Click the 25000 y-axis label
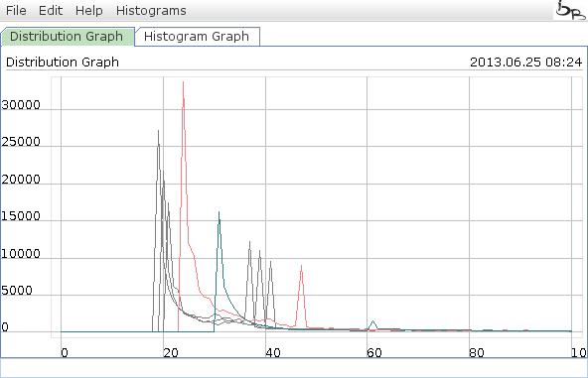This screenshot has height=378, width=588. click(x=21, y=142)
